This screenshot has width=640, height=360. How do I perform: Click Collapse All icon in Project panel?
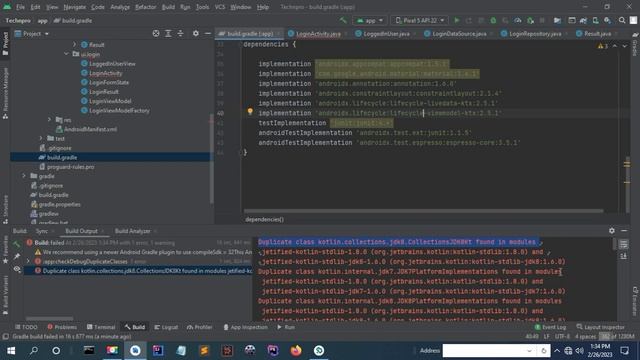[x=180, y=33]
